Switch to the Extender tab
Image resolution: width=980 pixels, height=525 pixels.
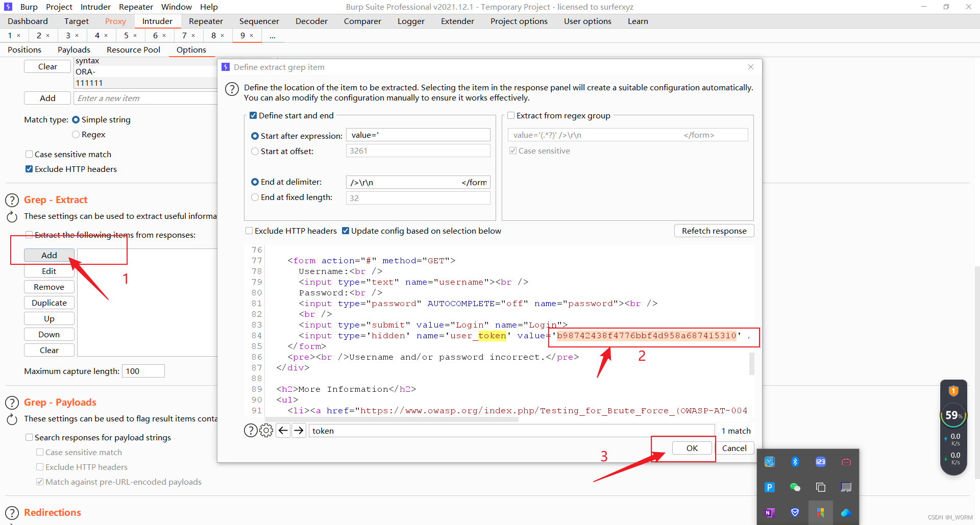coord(457,21)
